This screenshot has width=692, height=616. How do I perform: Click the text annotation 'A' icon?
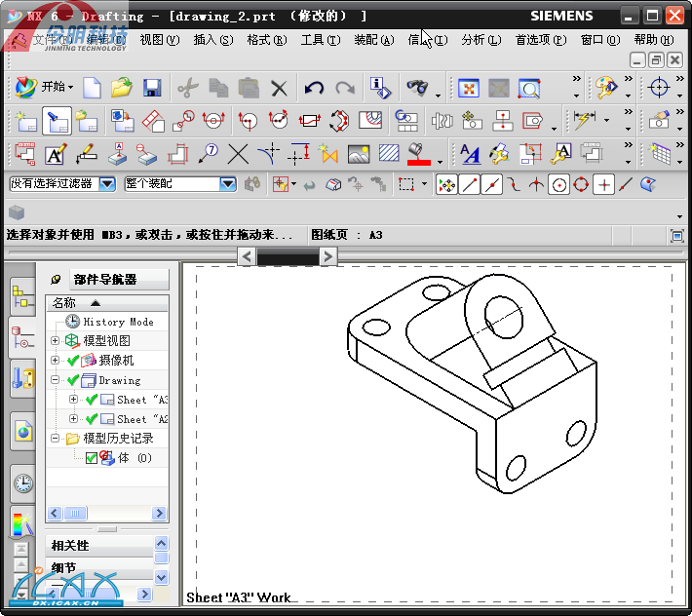[x=56, y=154]
